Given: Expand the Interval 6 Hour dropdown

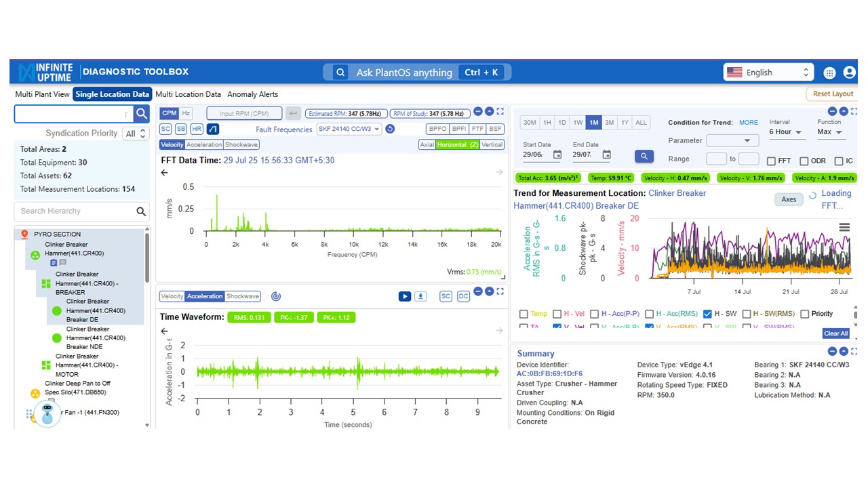Looking at the screenshot, I should 787,132.
